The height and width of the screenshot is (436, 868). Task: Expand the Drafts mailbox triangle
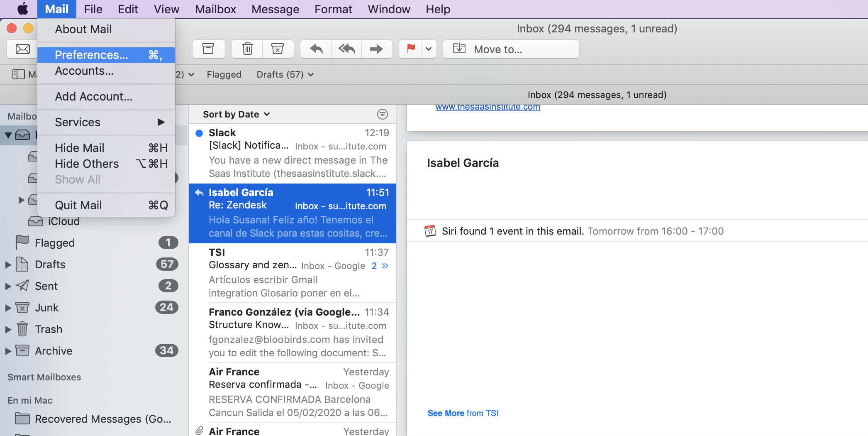pyautogui.click(x=8, y=265)
